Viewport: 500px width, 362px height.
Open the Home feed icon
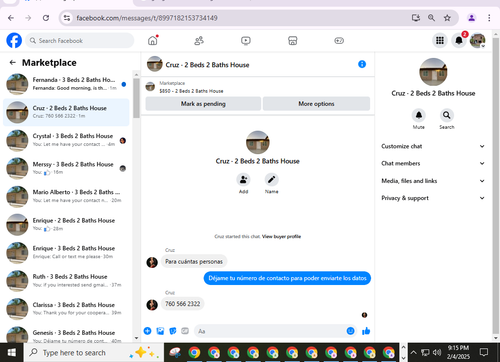point(153,40)
